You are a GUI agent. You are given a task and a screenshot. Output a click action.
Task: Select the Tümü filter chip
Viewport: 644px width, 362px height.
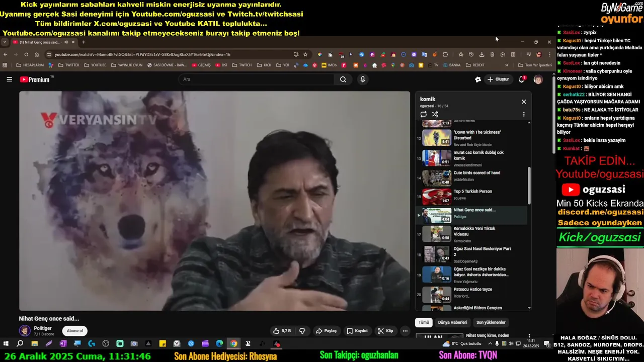click(x=424, y=322)
